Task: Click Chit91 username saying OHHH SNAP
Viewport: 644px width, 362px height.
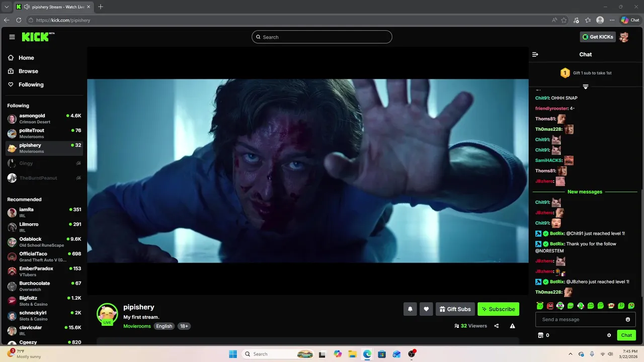Action: (x=542, y=98)
